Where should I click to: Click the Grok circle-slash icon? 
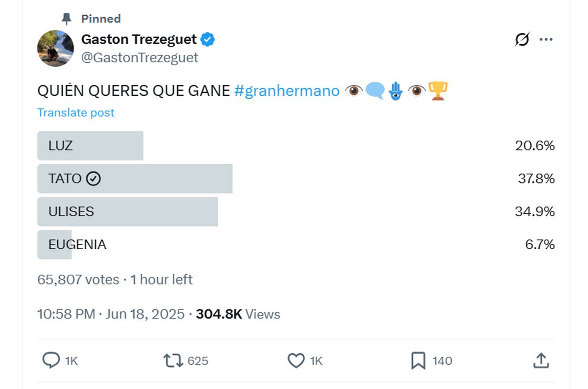tap(522, 39)
